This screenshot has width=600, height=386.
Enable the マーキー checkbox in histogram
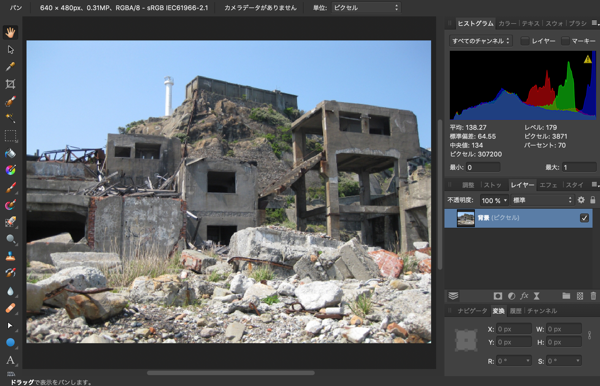[565, 41]
